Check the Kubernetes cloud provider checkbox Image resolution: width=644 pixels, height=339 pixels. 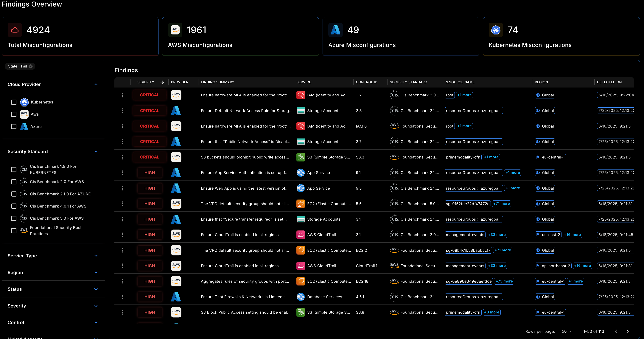[x=14, y=102]
